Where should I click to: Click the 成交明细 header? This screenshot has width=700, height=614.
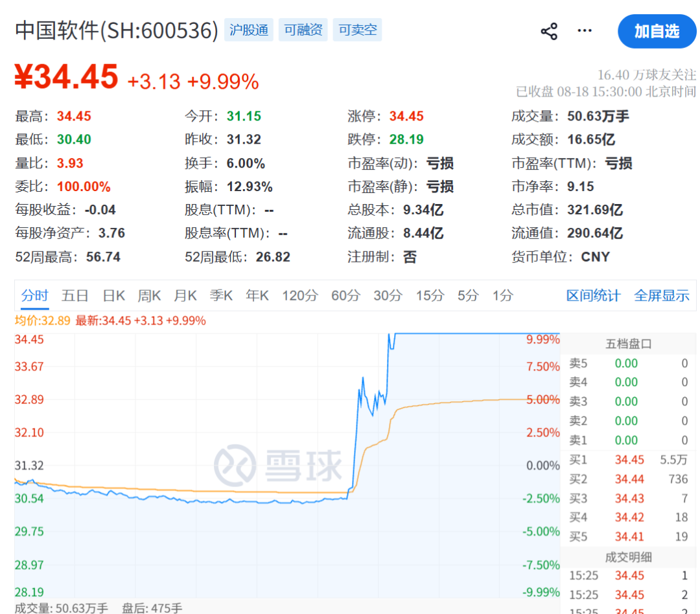628,558
